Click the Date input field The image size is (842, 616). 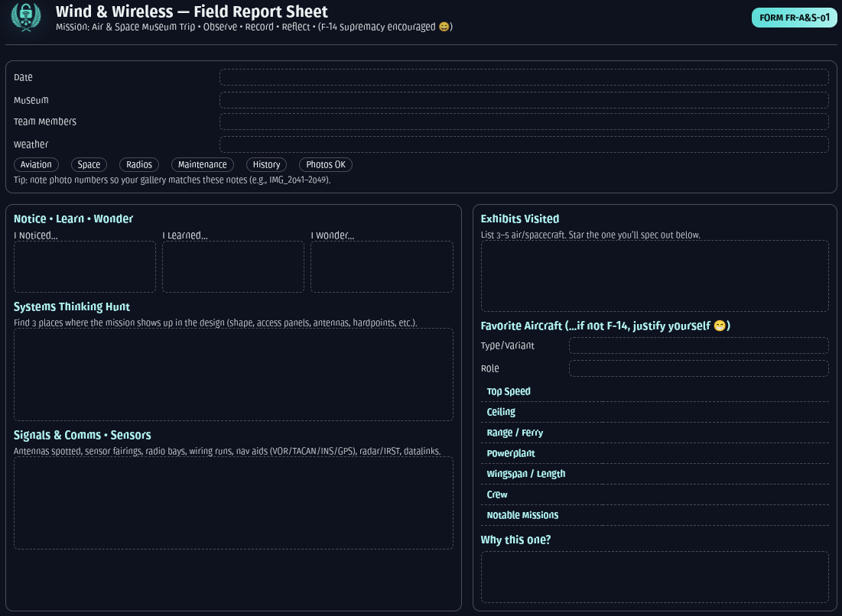(524, 76)
